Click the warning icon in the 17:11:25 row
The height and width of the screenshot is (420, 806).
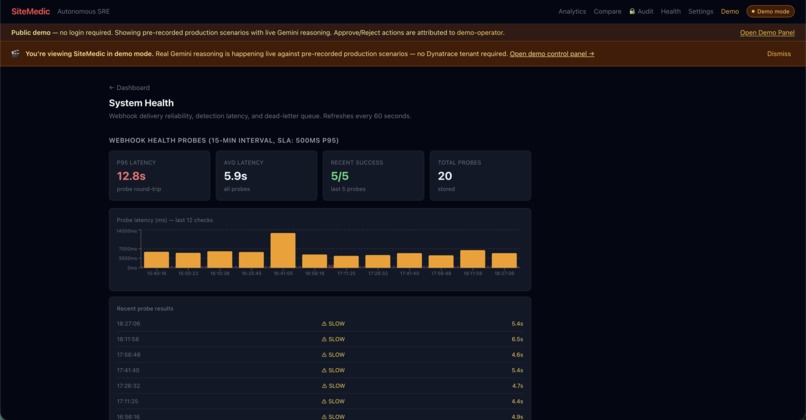(x=324, y=401)
